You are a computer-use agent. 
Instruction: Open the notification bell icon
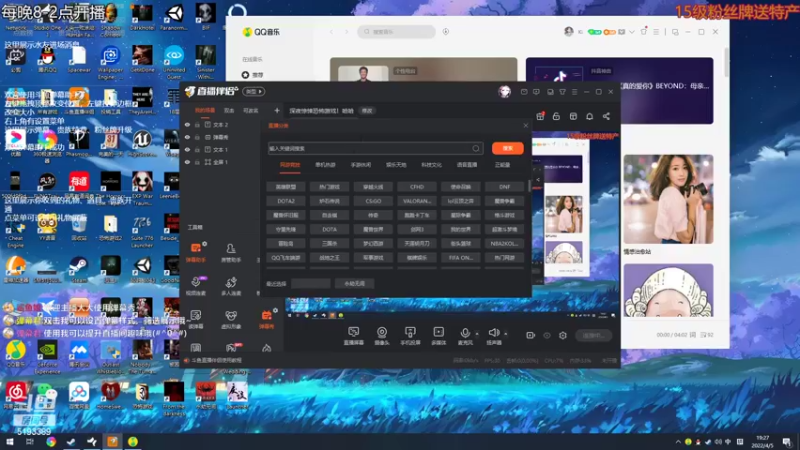[x=589, y=116]
